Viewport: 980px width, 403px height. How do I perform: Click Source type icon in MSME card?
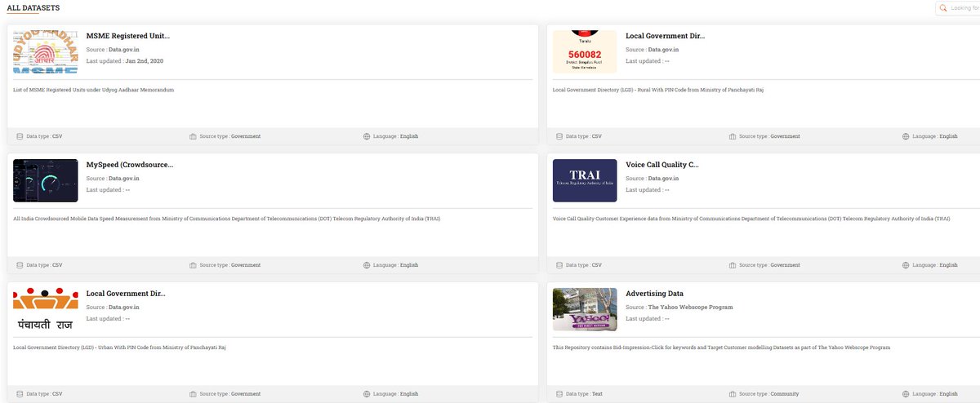[x=193, y=136]
